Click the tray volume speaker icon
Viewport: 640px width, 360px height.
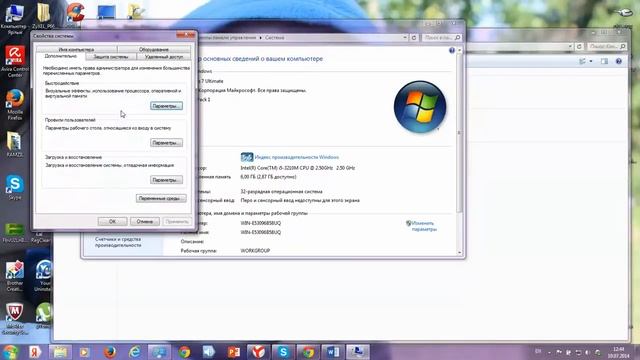click(x=588, y=352)
